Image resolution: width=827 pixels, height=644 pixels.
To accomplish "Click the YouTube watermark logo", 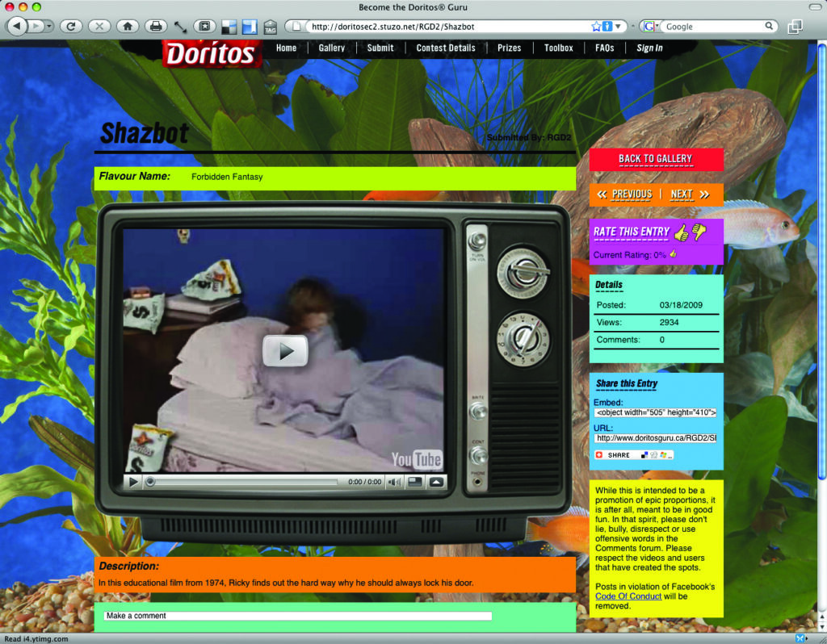I will (417, 459).
